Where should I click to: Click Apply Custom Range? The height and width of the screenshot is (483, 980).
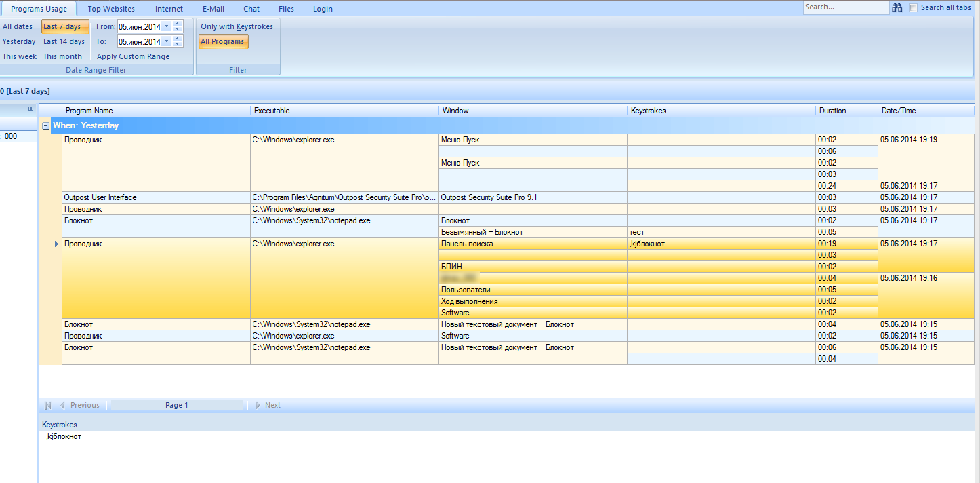tap(133, 57)
